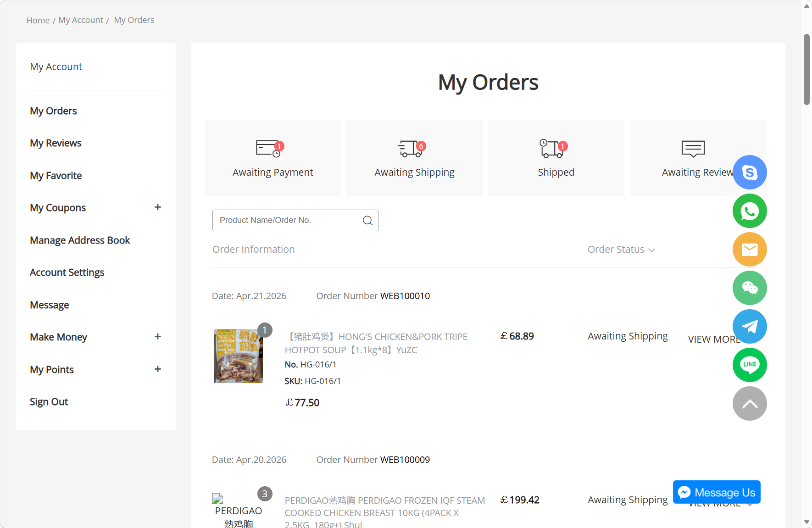This screenshot has width=812, height=528.
Task: Select the Shipped orders tab
Action: pos(556,158)
